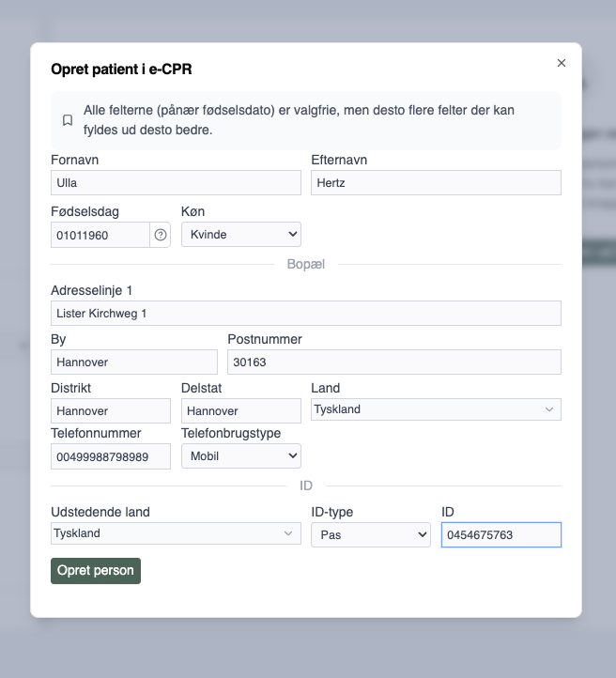This screenshot has height=678, width=616.
Task: Click the Efternavn field containing Hertz
Action: tap(436, 183)
